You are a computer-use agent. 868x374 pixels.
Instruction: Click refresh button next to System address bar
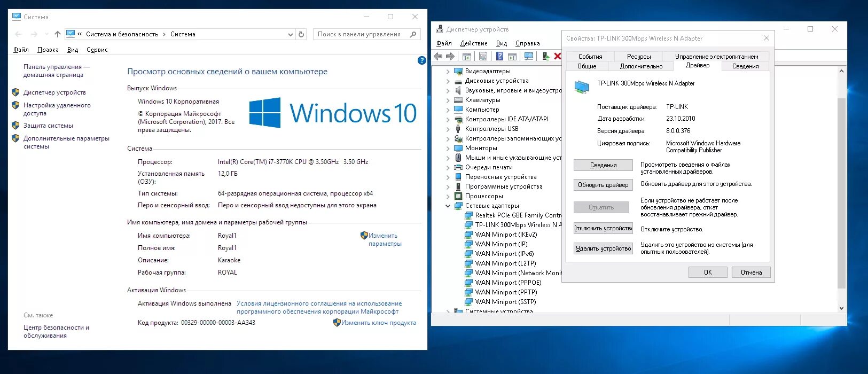(301, 34)
